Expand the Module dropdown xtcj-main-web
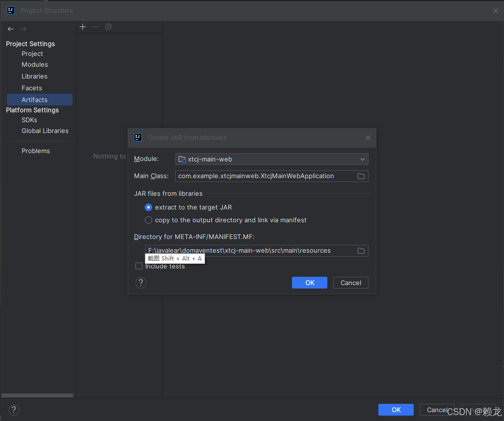The width and height of the screenshot is (504, 421). coord(271,159)
